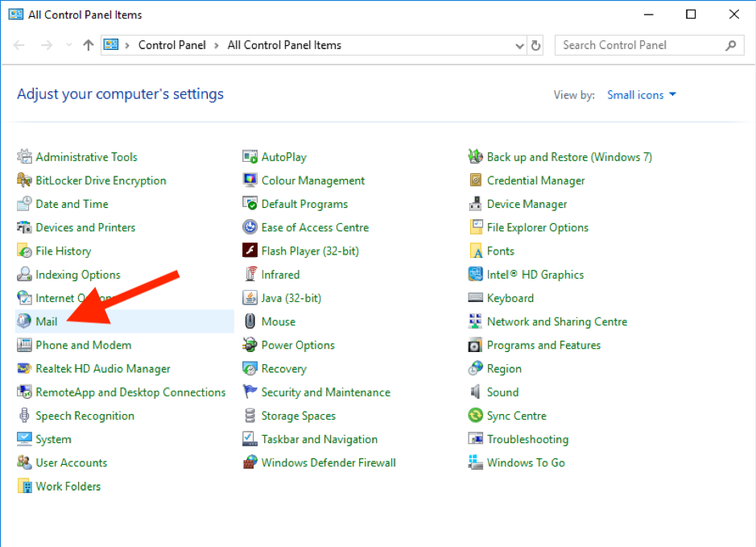Open the Fonts icon
This screenshot has height=547, width=756.
click(475, 251)
